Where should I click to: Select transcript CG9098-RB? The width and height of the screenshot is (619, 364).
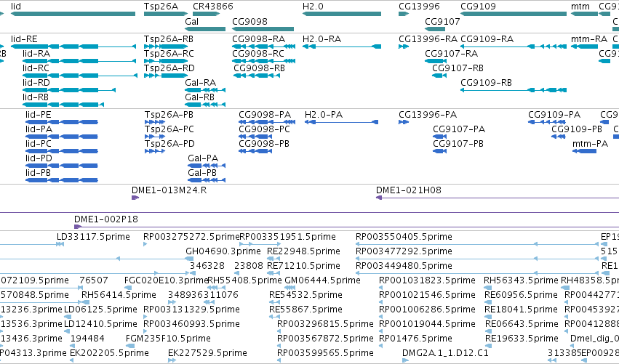point(257,76)
